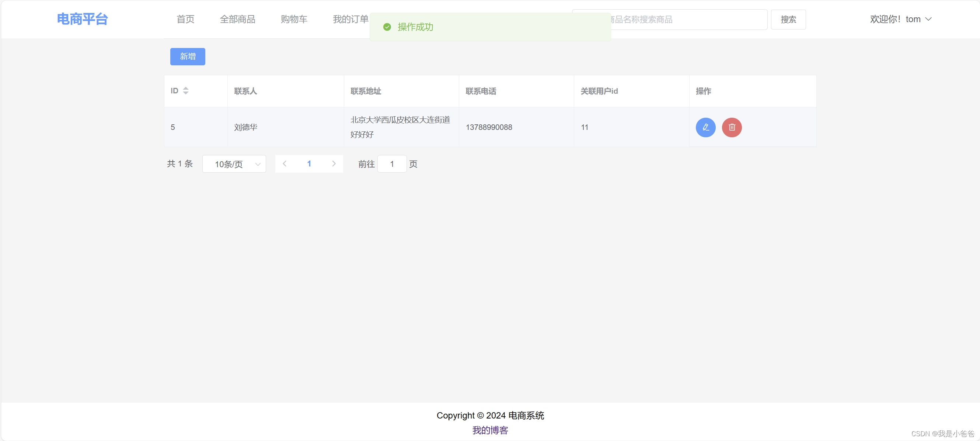
Task: Click the 搜索 button
Action: pos(788,20)
